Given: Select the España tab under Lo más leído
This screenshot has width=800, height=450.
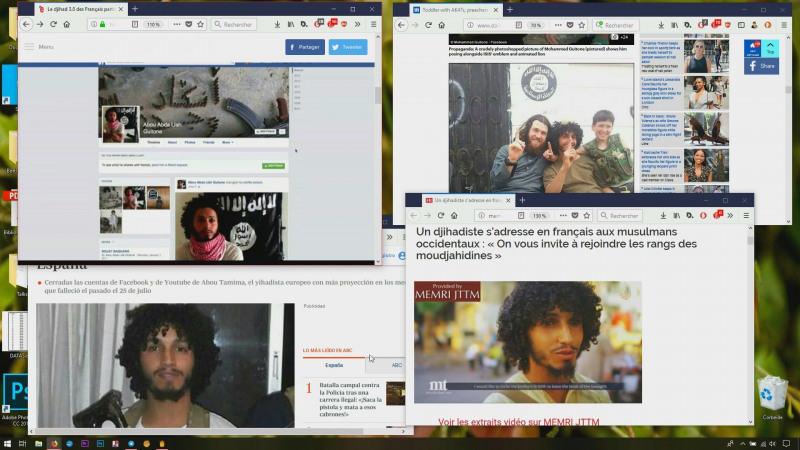Looking at the screenshot, I should tap(334, 366).
